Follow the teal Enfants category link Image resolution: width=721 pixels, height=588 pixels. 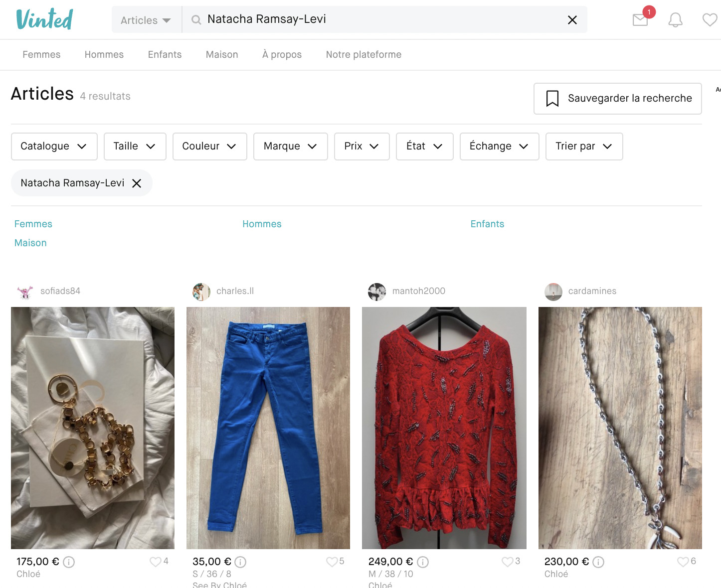pyautogui.click(x=487, y=224)
